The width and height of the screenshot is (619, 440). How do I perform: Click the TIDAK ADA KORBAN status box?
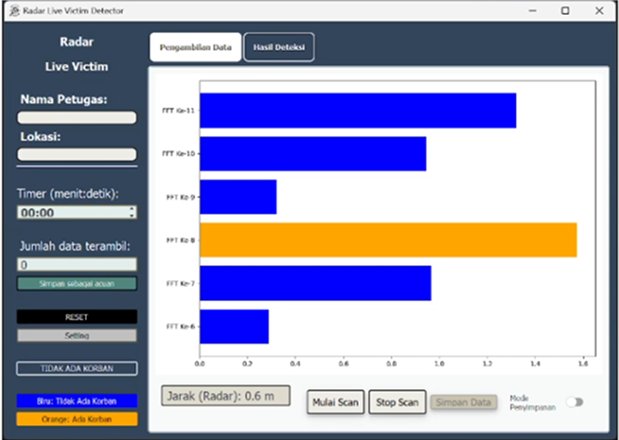coord(77,368)
